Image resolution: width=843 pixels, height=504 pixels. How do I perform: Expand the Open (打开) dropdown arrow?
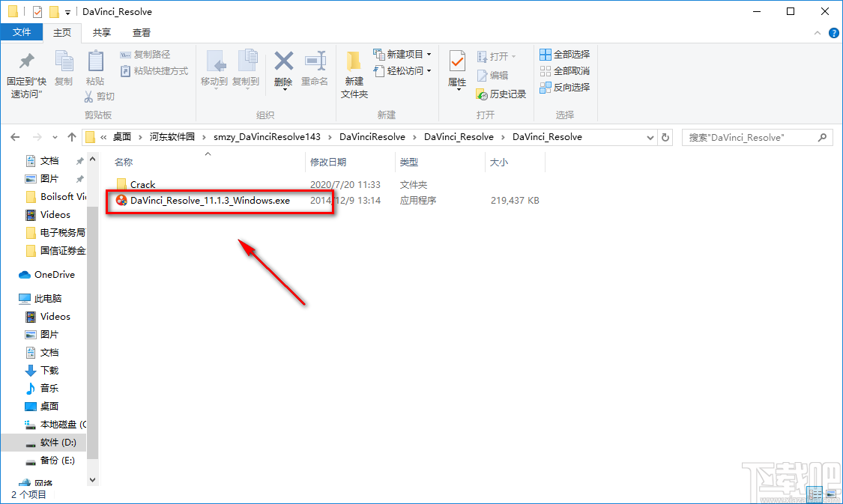click(513, 56)
